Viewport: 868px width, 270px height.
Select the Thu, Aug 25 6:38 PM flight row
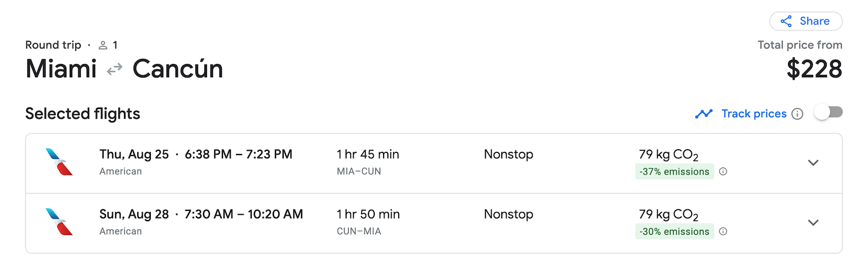[434, 163]
